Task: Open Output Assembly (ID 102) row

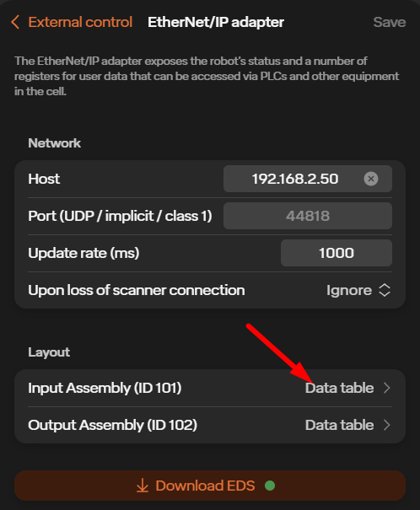Action: click(x=210, y=425)
